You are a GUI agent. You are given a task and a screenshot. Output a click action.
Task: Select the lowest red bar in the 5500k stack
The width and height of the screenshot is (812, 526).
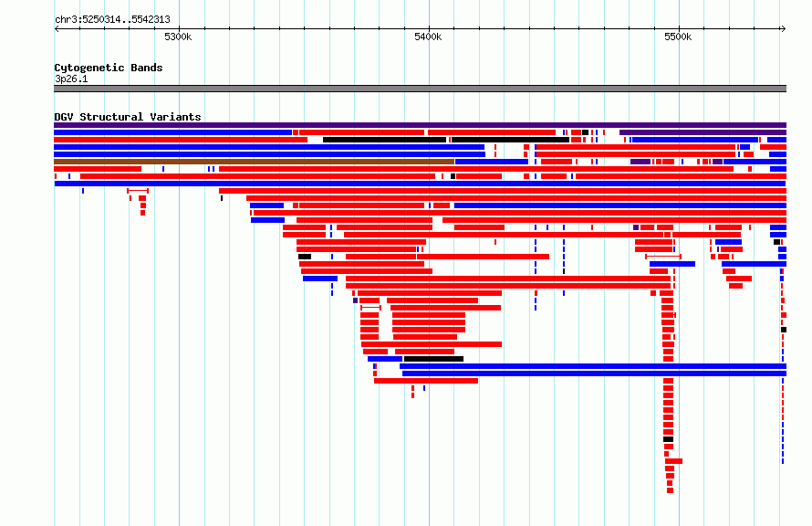point(670,490)
